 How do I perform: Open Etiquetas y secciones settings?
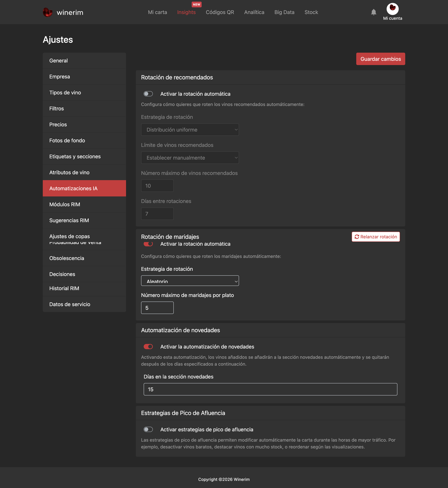tap(84, 156)
